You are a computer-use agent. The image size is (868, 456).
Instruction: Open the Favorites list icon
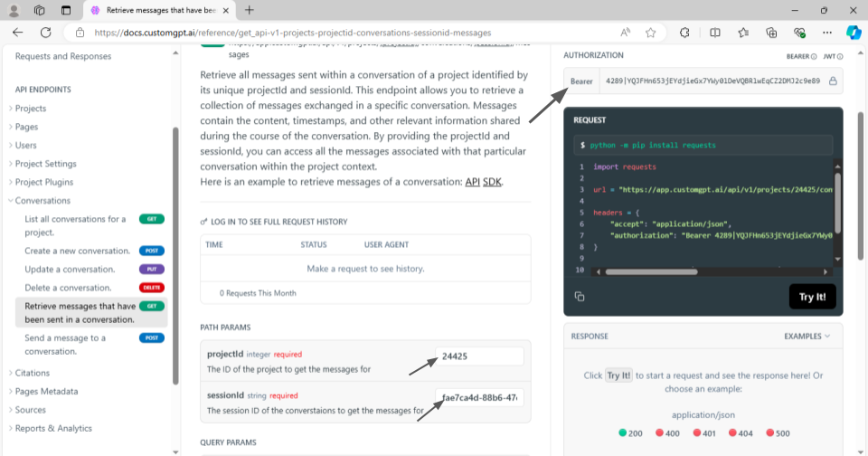click(x=743, y=33)
